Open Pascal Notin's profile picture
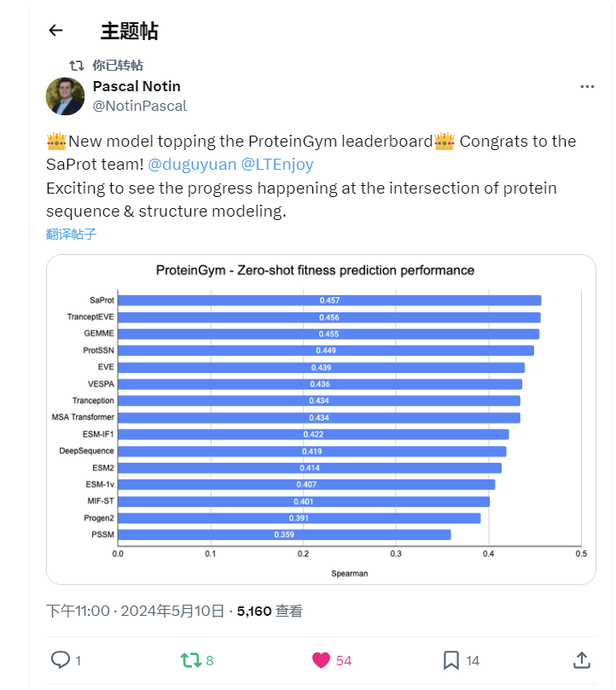This screenshot has width=616, height=690. pos(65,96)
